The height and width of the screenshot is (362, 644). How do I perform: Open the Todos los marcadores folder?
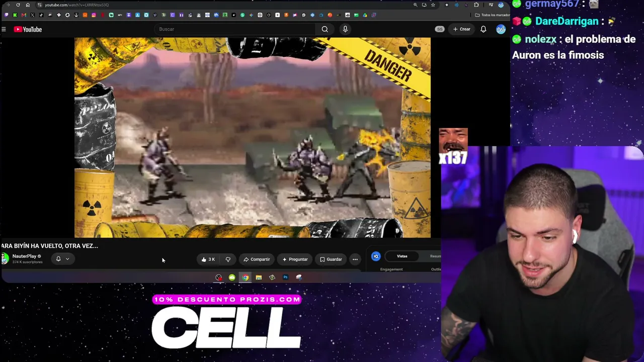[x=492, y=15]
